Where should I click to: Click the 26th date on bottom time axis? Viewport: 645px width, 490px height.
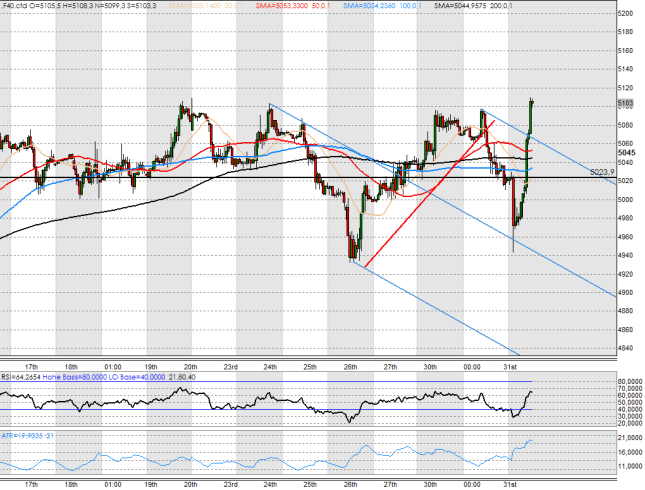tap(350, 482)
